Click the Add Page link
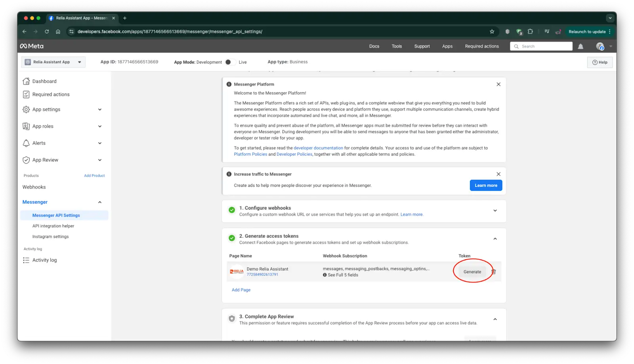Image resolution: width=634 pixels, height=364 pixels. [241, 290]
